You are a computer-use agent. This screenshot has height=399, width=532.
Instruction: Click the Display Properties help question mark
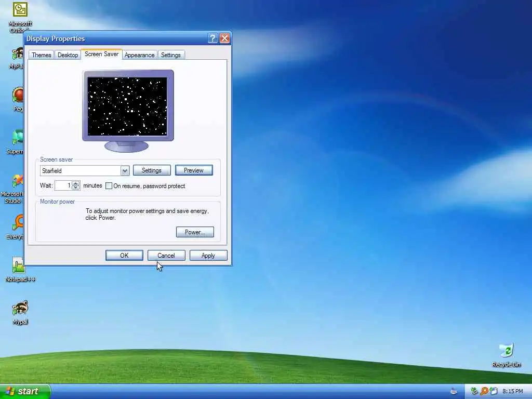coord(212,38)
